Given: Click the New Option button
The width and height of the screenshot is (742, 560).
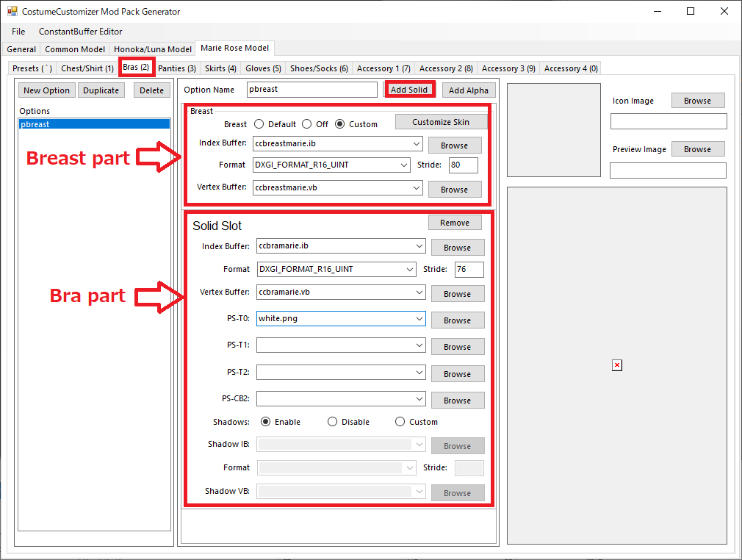Looking at the screenshot, I should point(46,90).
